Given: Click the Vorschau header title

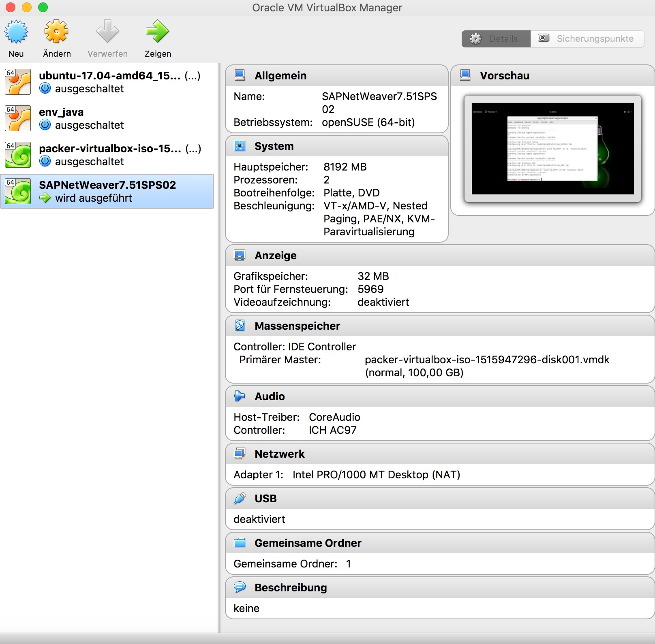Looking at the screenshot, I should click(x=505, y=76).
